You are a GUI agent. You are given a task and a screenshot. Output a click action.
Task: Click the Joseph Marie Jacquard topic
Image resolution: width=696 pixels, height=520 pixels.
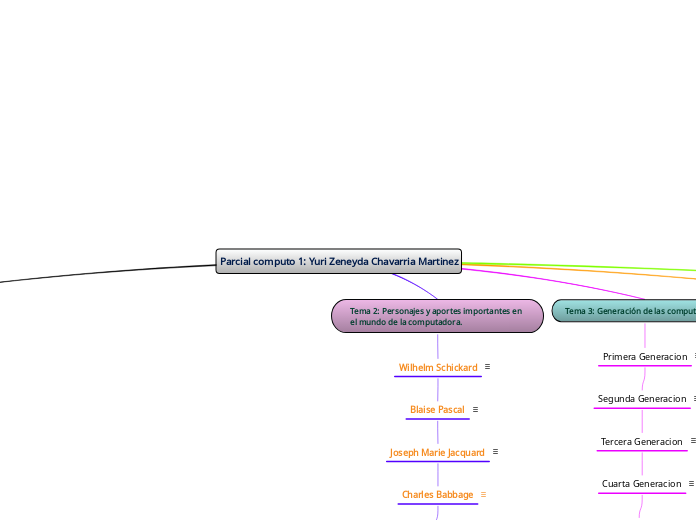point(437,453)
